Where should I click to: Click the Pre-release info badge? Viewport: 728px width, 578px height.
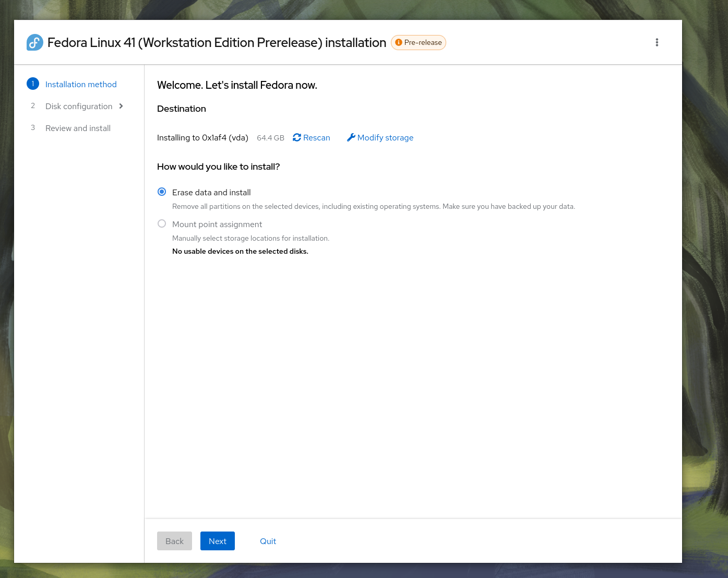pos(419,42)
